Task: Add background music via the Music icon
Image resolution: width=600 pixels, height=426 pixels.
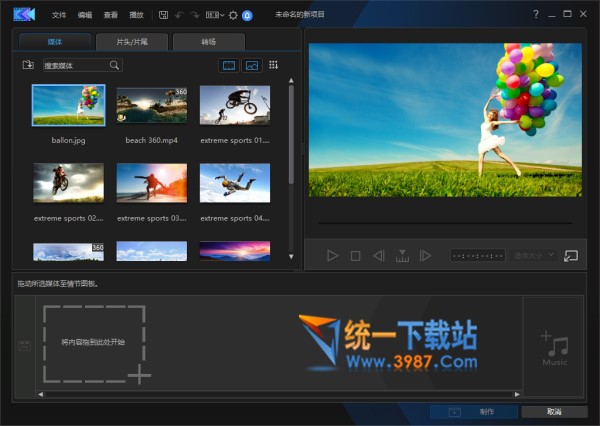Action: 554,348
